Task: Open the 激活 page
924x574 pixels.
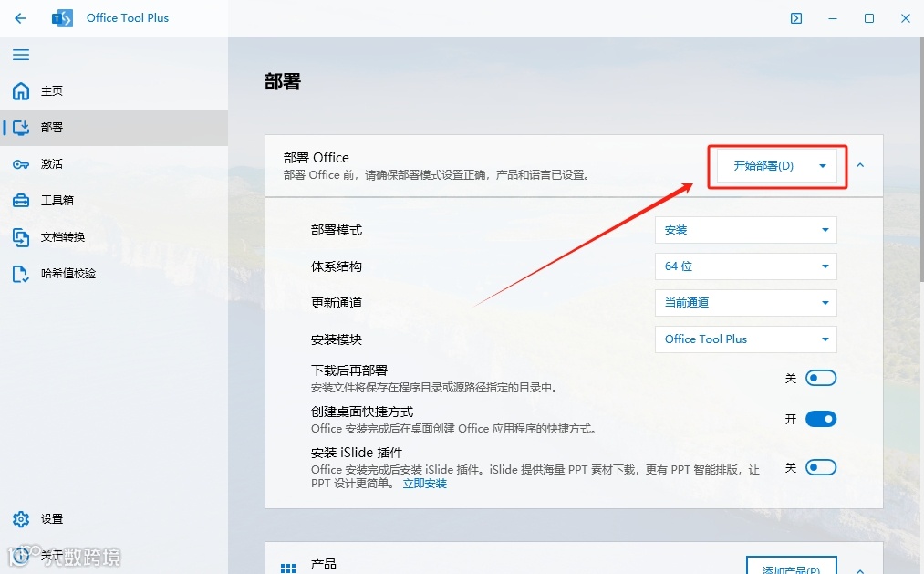Action: [x=114, y=164]
